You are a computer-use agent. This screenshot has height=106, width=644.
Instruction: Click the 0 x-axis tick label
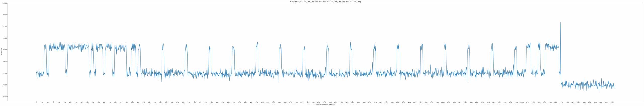coord(36,103)
